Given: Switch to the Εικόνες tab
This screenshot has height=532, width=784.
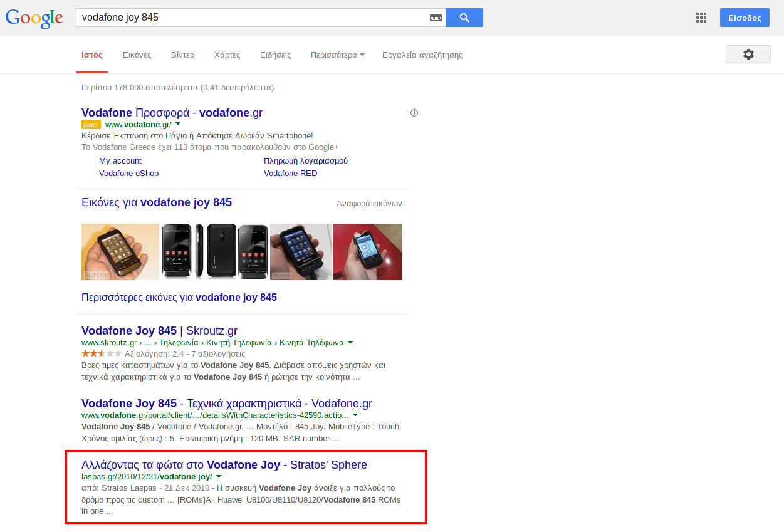Looking at the screenshot, I should point(137,55).
